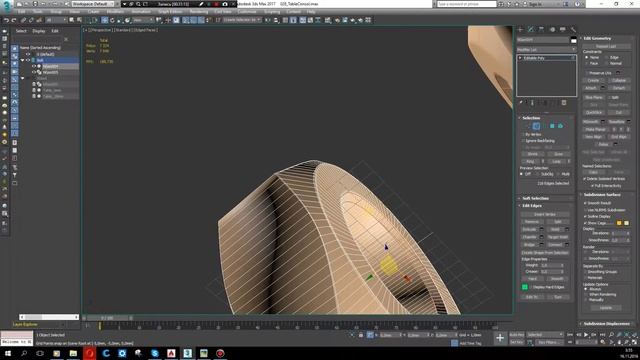Open Opera browser from taskbar
Screen dimensions: 640x360
pos(89,353)
